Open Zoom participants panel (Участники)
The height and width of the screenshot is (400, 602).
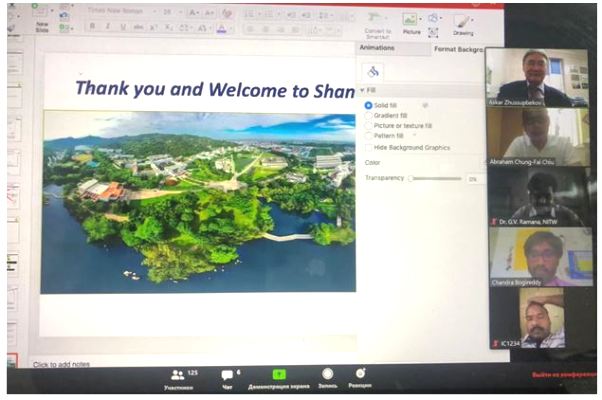pyautogui.click(x=179, y=379)
